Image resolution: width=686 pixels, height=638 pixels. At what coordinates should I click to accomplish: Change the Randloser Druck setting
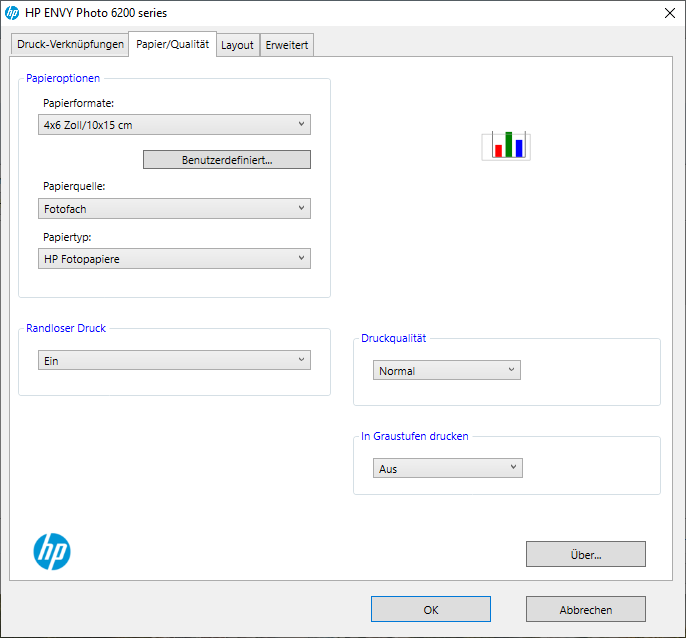click(x=174, y=360)
